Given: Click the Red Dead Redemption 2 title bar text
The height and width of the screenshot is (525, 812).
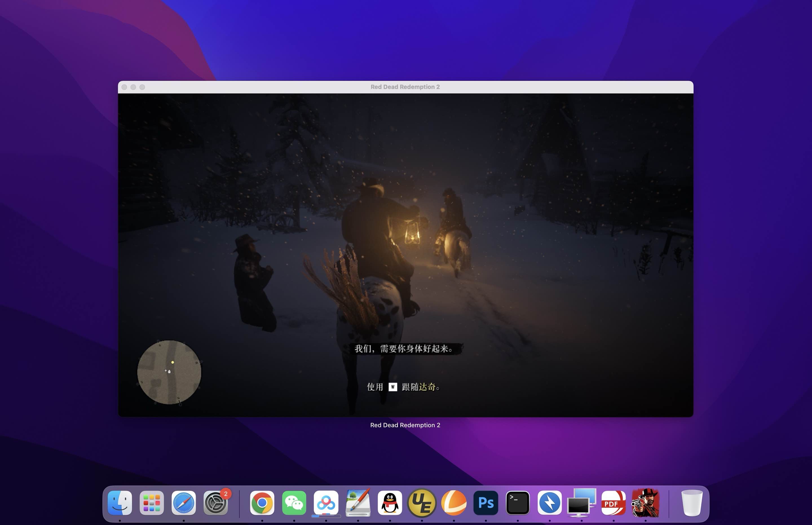Looking at the screenshot, I should click(405, 87).
